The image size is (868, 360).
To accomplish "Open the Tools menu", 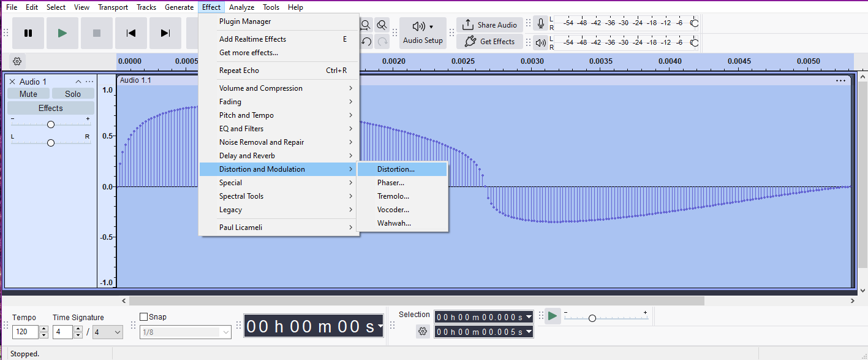I will tap(271, 7).
